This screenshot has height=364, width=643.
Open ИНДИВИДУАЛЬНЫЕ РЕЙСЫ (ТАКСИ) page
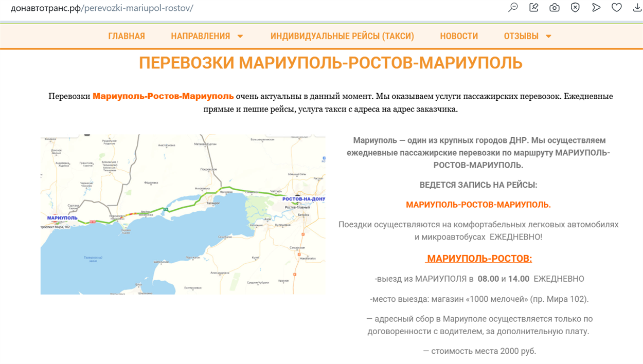coord(342,36)
